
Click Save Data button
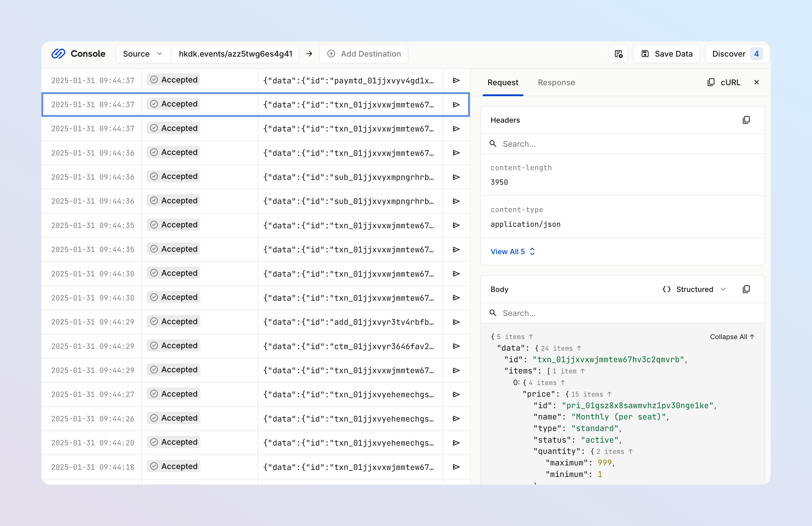pos(667,54)
